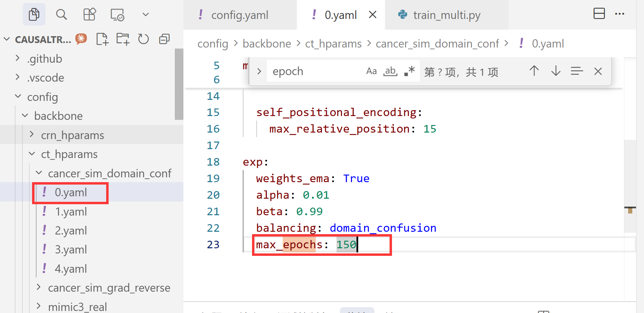
Task: Click the self_positional_encoding key
Action: click(336, 112)
